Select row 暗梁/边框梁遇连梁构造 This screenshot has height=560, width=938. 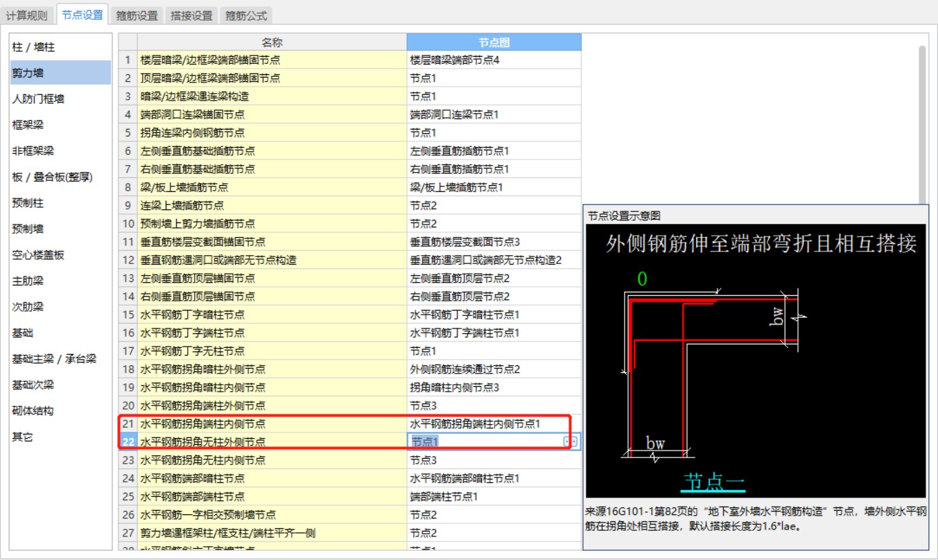click(272, 96)
